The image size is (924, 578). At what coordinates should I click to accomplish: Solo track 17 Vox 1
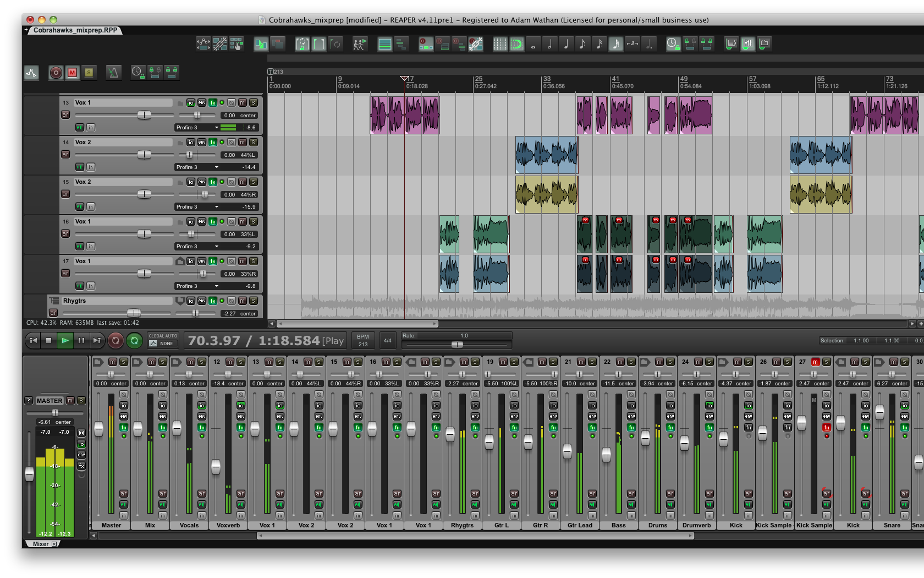pos(254,261)
